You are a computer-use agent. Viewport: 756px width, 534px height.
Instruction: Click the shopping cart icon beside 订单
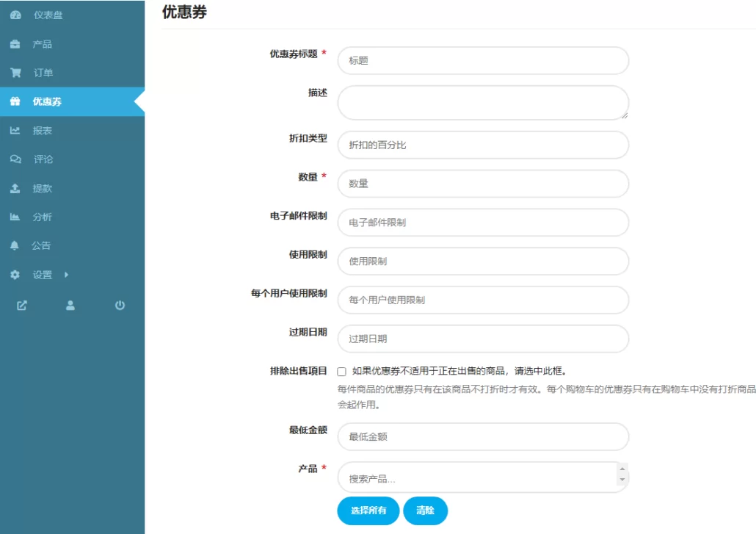15,73
